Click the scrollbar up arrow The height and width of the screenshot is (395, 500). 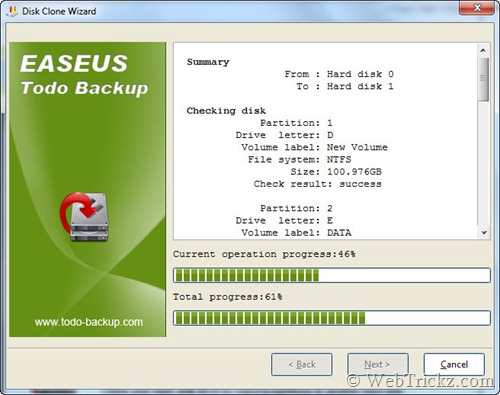483,50
